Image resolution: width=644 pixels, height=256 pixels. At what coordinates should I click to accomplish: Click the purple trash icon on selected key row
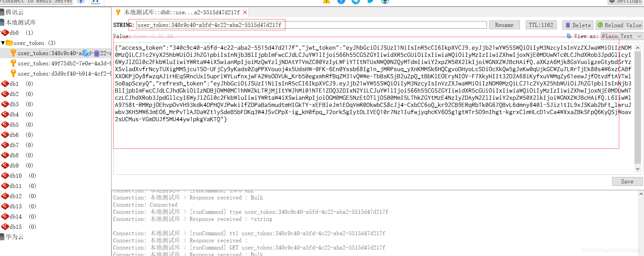[x=97, y=53]
